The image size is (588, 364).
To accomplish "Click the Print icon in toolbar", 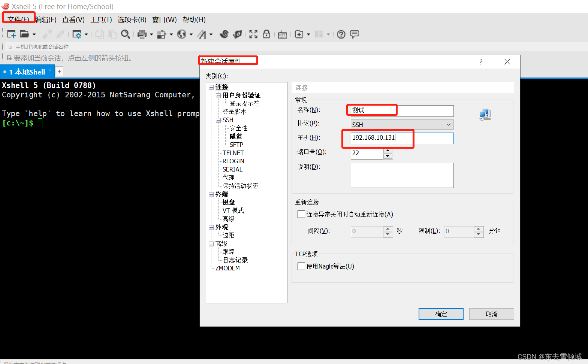I will pos(142,34).
